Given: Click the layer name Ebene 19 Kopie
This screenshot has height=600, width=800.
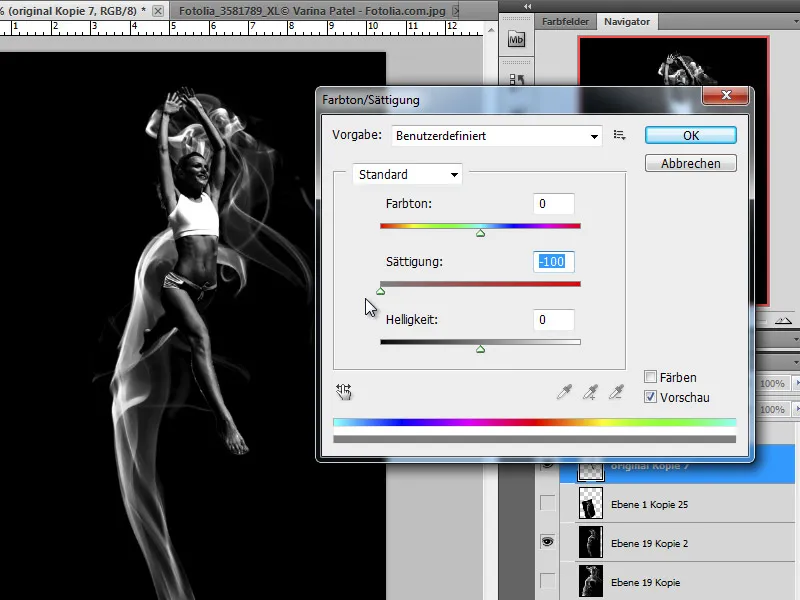Looking at the screenshot, I should click(645, 582).
